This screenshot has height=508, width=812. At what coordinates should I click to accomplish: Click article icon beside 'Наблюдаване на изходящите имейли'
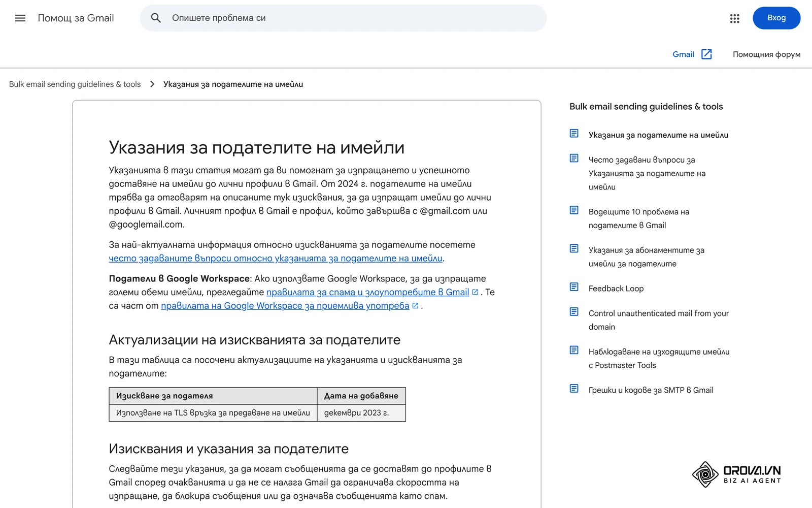pyautogui.click(x=574, y=350)
